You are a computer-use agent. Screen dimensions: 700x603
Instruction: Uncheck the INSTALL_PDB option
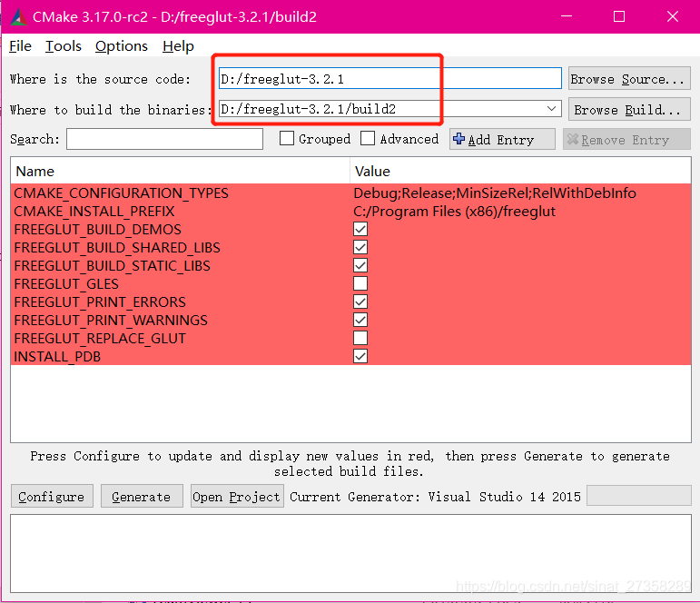click(360, 356)
